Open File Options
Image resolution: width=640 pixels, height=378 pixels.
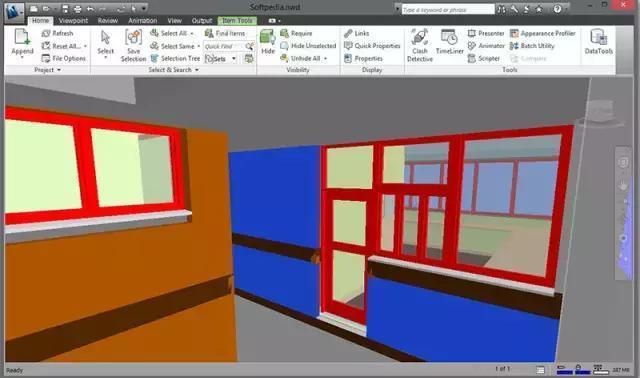click(x=64, y=58)
